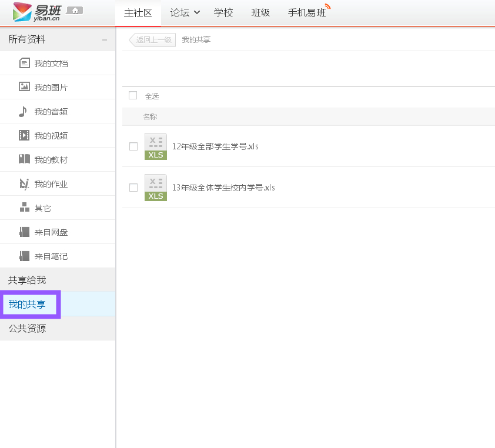Select the Others blocks icon
Image resolution: width=495 pixels, height=448 pixels.
24,208
